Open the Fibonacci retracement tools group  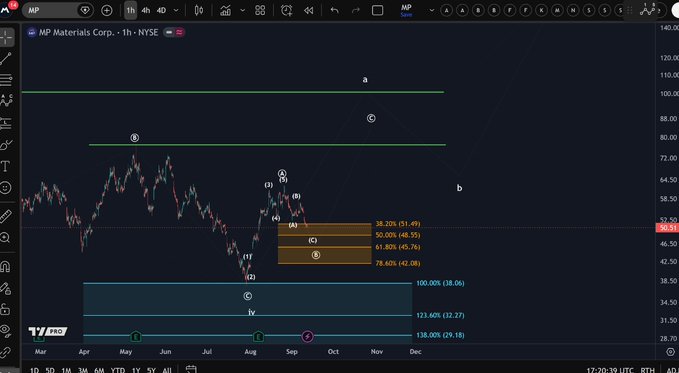click(x=6, y=80)
